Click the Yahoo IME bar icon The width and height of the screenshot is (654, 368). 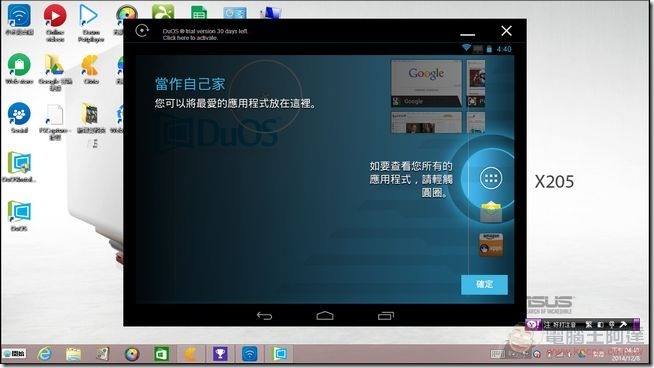click(533, 324)
